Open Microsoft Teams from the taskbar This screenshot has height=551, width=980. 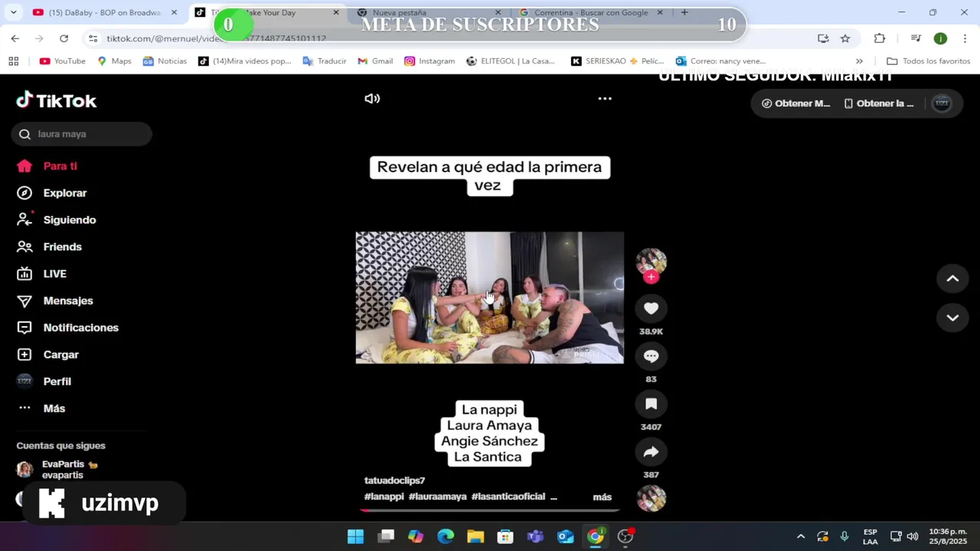tap(535, 536)
